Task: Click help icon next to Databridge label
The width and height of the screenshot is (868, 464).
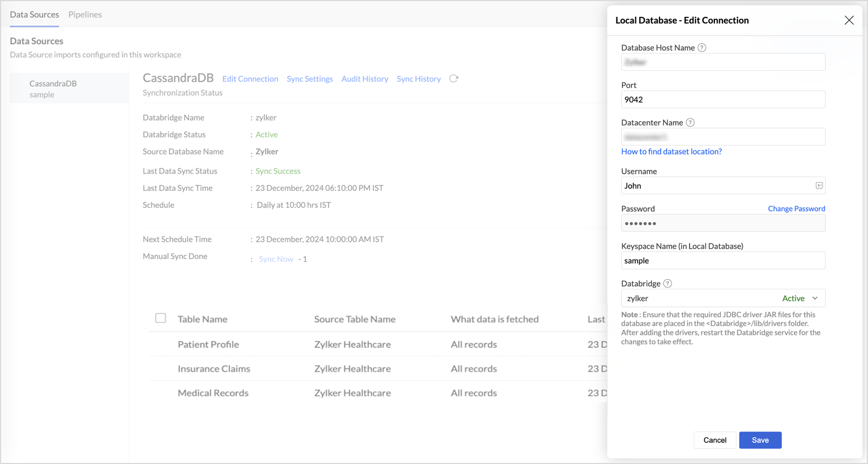Action: [x=668, y=283]
